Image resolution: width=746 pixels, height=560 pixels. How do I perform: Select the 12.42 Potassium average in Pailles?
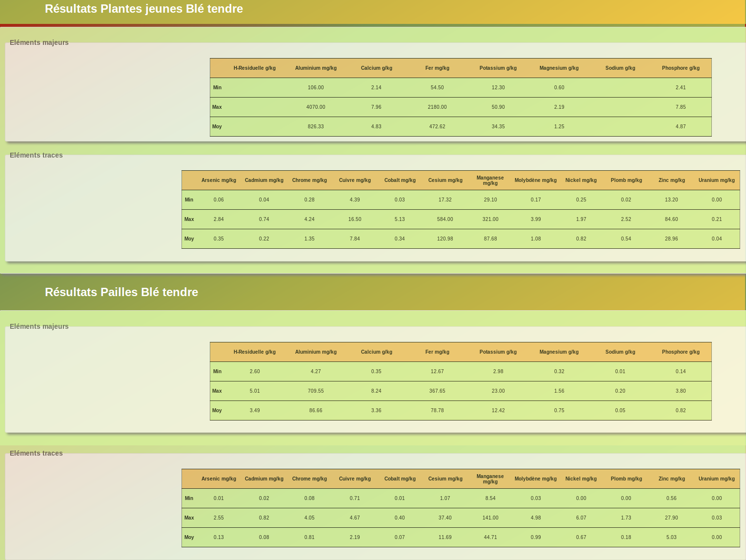(498, 410)
